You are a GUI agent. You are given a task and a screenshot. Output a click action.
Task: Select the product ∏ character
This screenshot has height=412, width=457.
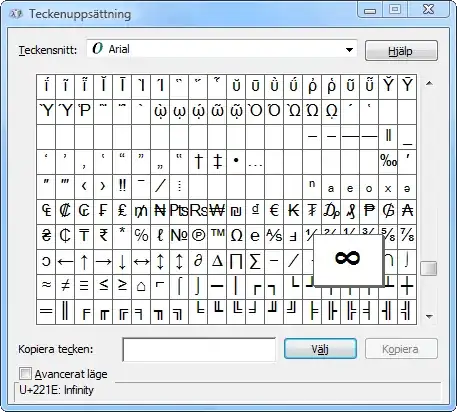tap(236, 262)
